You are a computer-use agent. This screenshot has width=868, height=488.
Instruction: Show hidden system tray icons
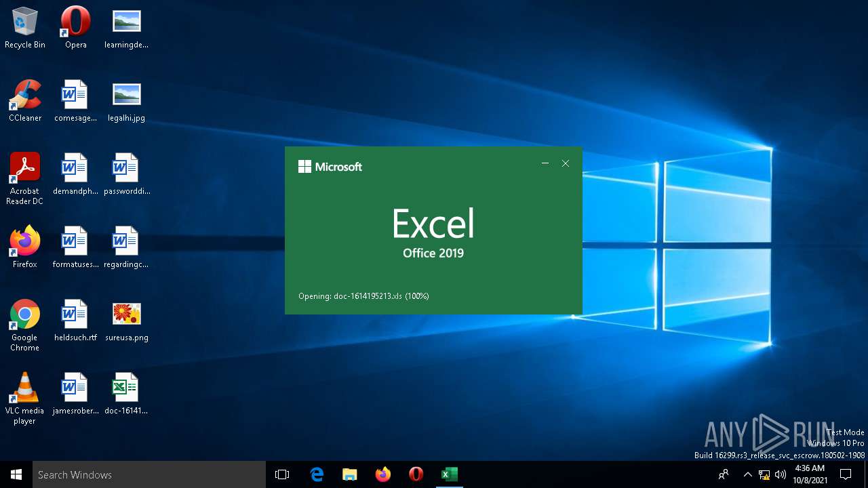pyautogui.click(x=748, y=474)
